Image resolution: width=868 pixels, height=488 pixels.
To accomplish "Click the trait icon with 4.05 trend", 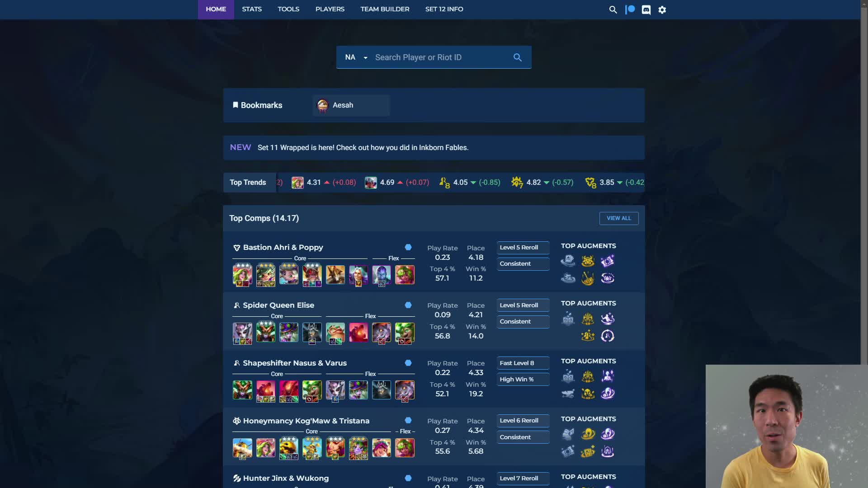I will pos(444,183).
